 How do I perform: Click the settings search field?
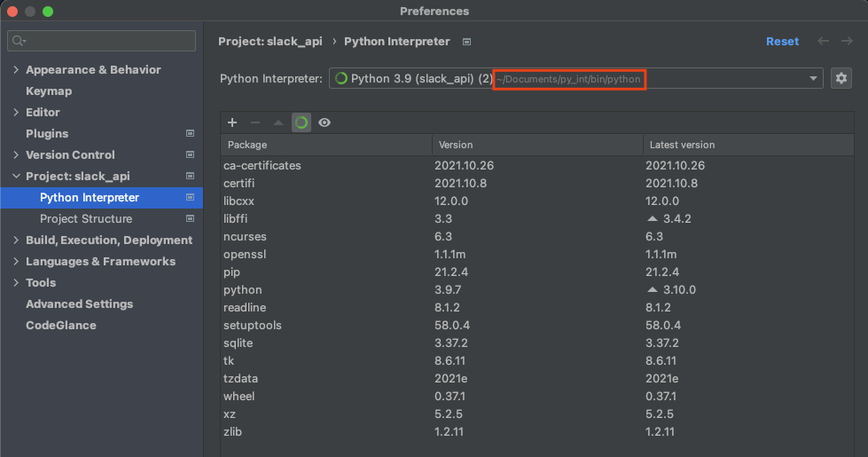pos(102,41)
